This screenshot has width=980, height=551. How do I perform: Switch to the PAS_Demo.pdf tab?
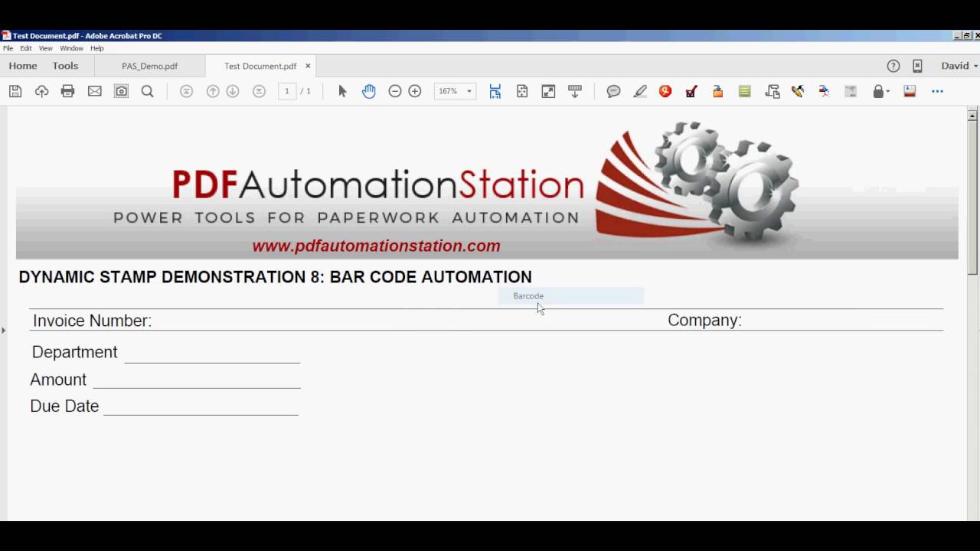[x=149, y=67]
